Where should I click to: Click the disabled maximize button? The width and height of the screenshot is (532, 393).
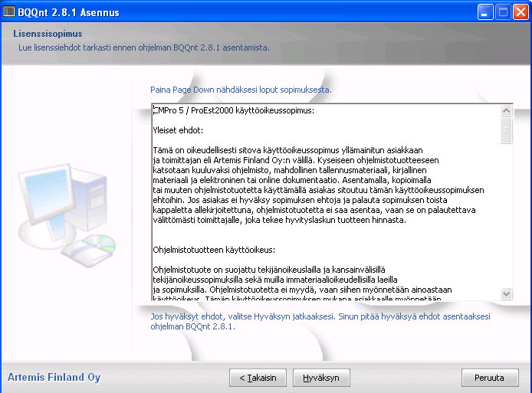click(x=503, y=12)
